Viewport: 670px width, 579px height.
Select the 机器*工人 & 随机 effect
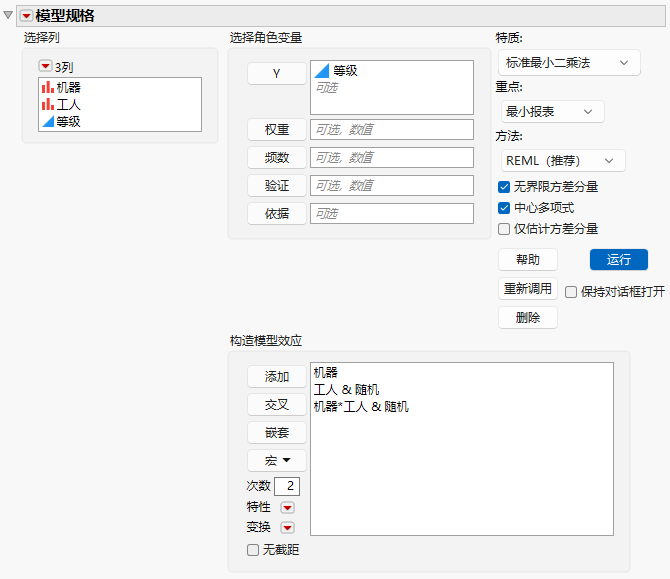(361, 406)
